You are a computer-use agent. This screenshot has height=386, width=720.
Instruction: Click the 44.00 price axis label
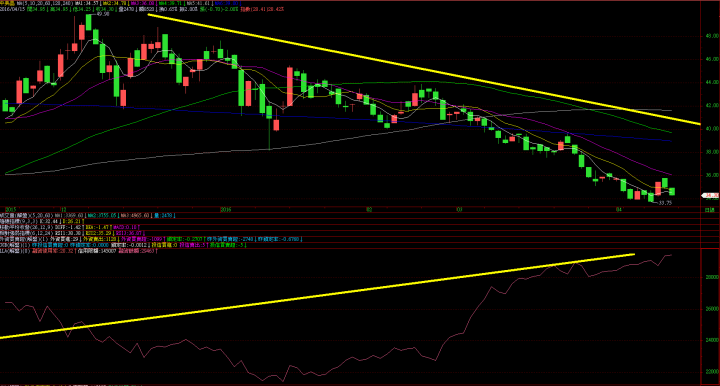click(712, 82)
